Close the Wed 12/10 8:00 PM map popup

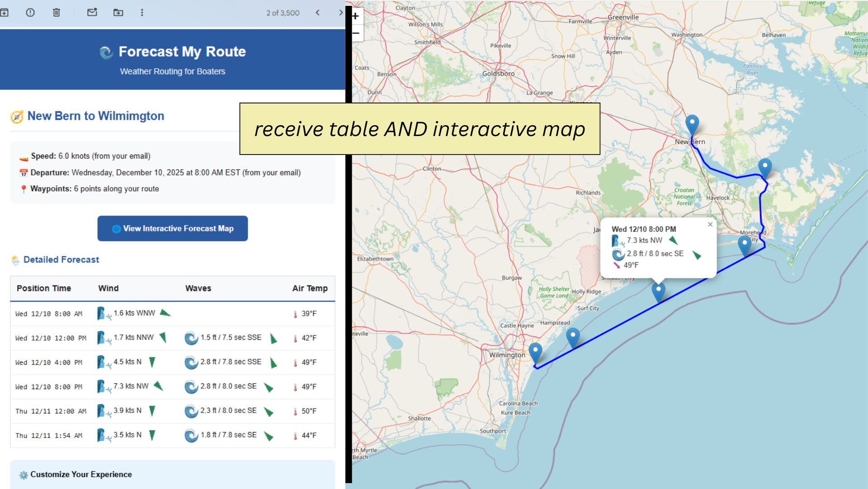710,225
